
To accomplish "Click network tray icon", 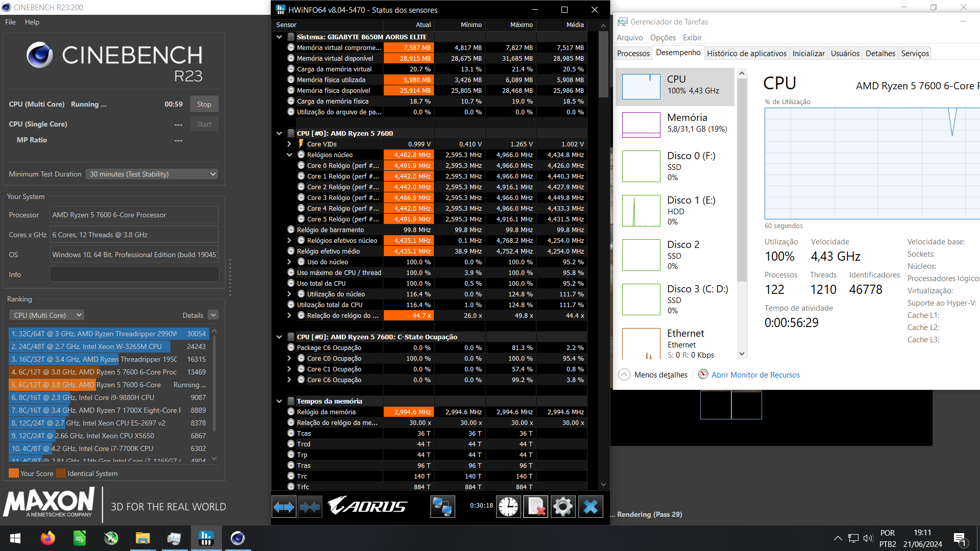I will click(x=853, y=538).
